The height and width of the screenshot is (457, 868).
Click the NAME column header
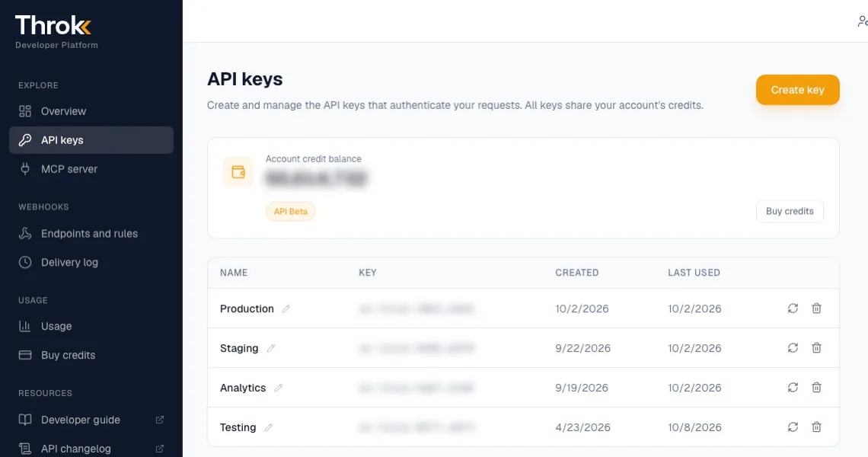tap(234, 273)
